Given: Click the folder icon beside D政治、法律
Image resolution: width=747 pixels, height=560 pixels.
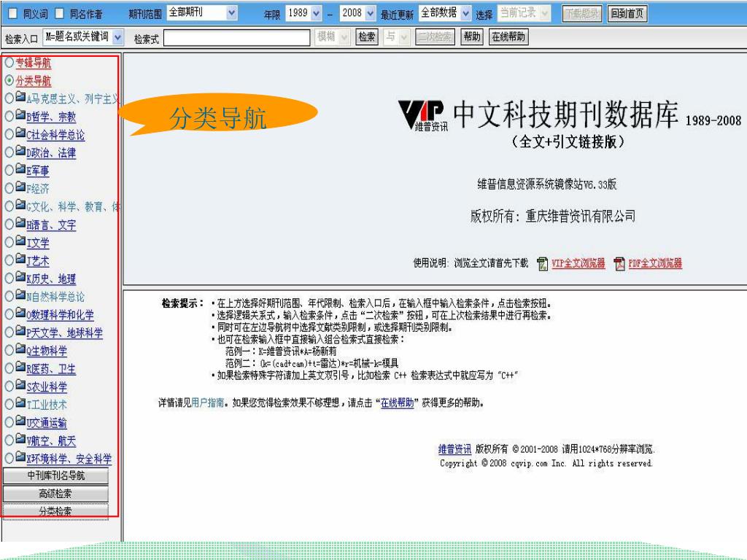Looking at the screenshot, I should 20,151.
